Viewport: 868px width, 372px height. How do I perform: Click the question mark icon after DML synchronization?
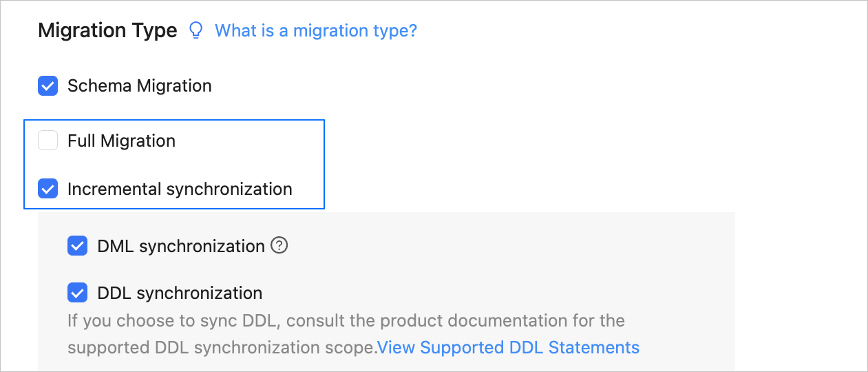coord(279,245)
